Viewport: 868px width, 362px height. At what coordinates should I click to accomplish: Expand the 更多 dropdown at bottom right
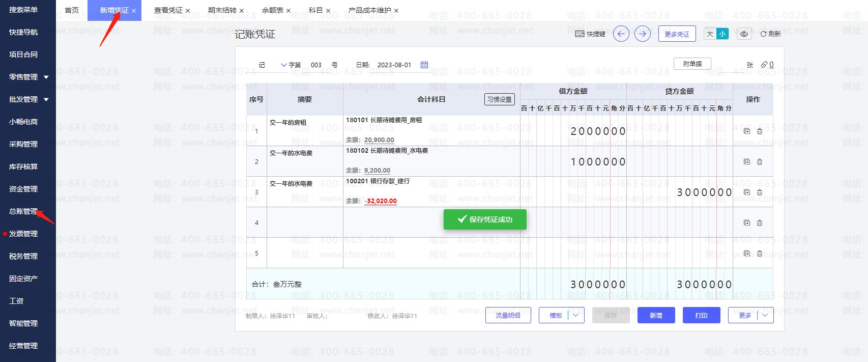[765, 315]
